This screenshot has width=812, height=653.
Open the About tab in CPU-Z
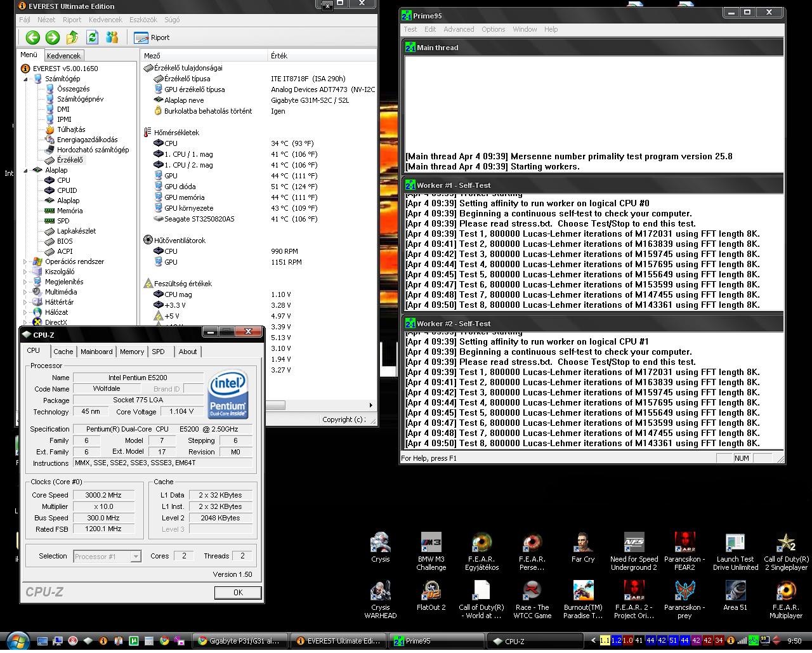click(x=188, y=352)
